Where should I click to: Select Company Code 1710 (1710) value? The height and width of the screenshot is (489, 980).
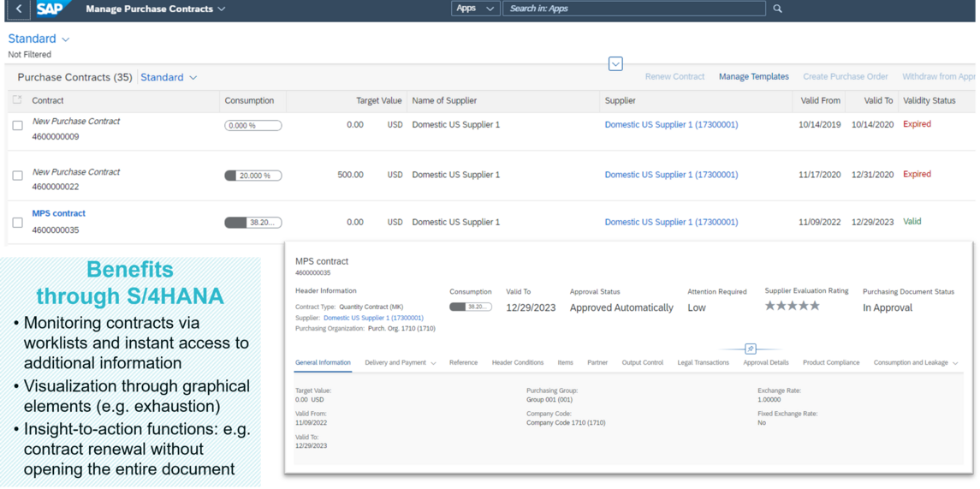[x=567, y=423]
